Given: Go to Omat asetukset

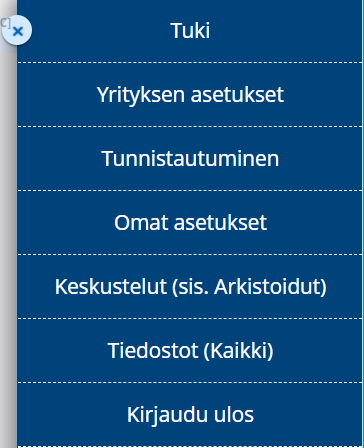Looking at the screenshot, I should click(190, 223).
